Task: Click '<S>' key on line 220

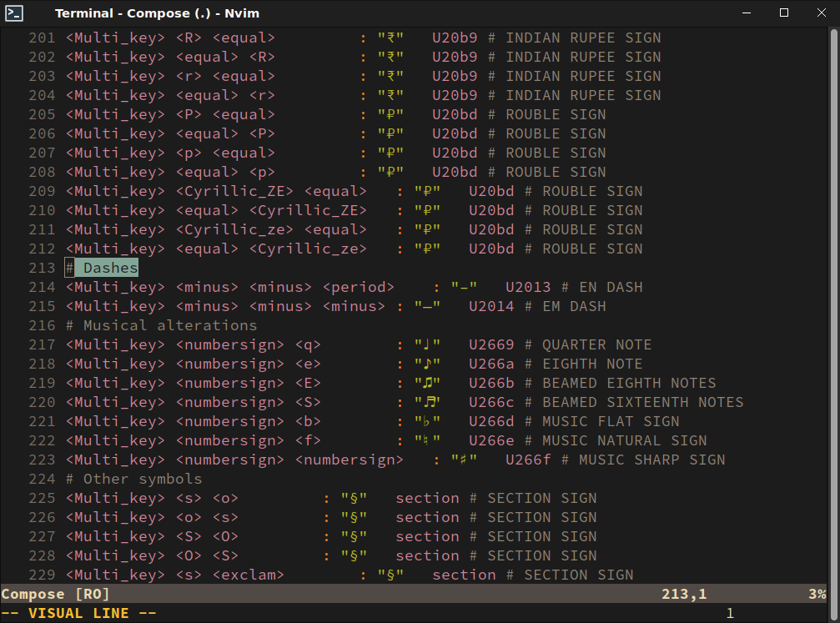Action: 308,403
